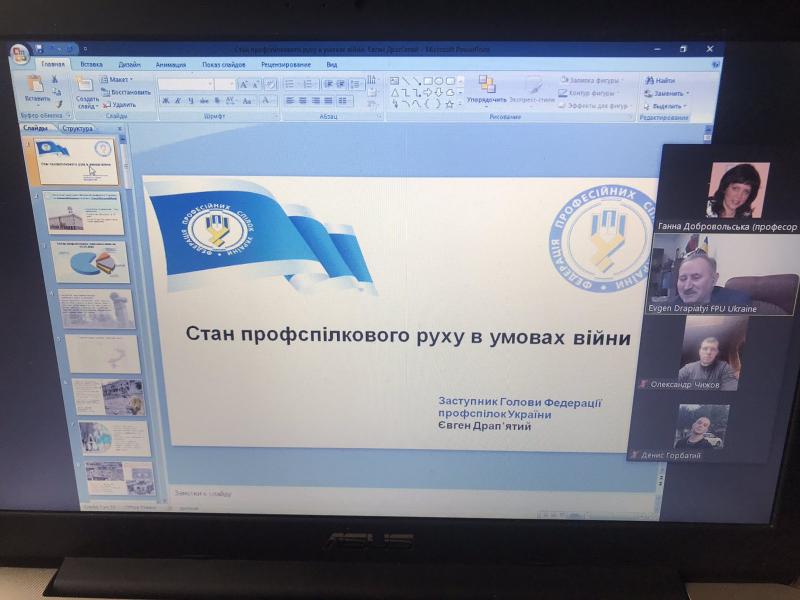Open PowerPoint help question mark icon
The height and width of the screenshot is (600, 800).
[715, 65]
